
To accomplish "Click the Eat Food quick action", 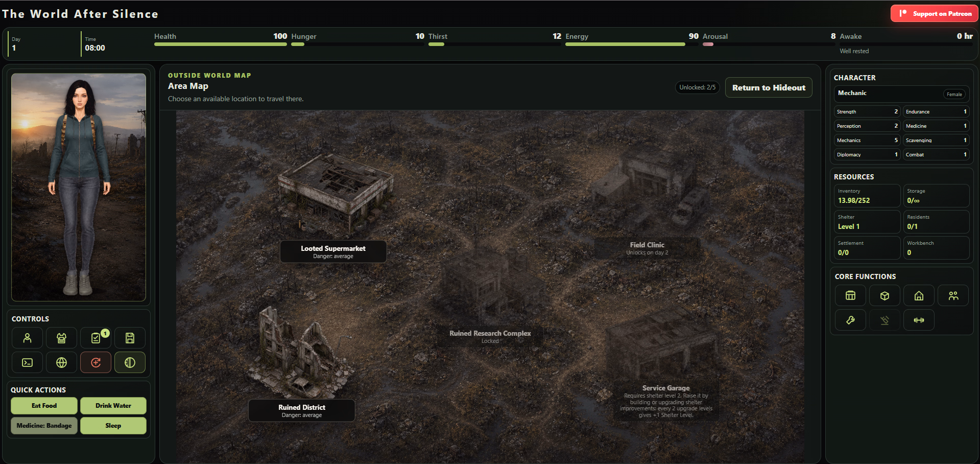I will point(44,406).
